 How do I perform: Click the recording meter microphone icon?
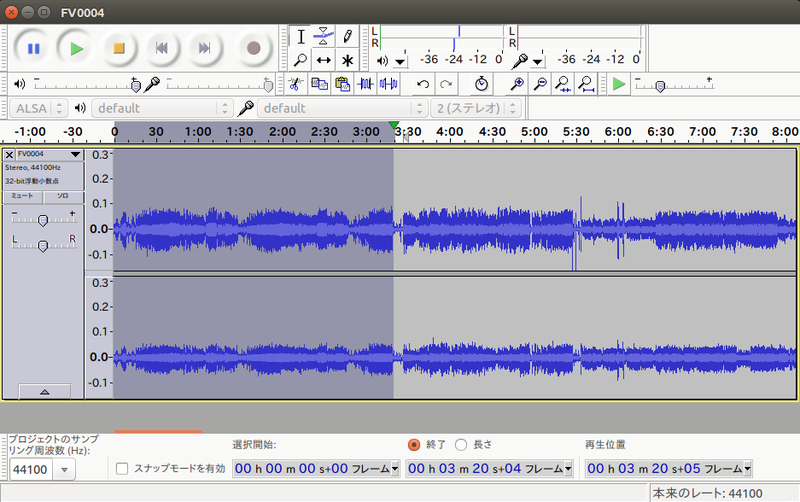tap(519, 61)
